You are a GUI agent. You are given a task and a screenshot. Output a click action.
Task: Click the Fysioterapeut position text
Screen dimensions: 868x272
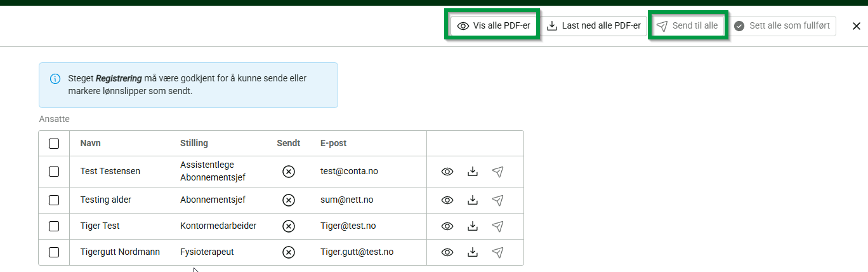pos(207,252)
